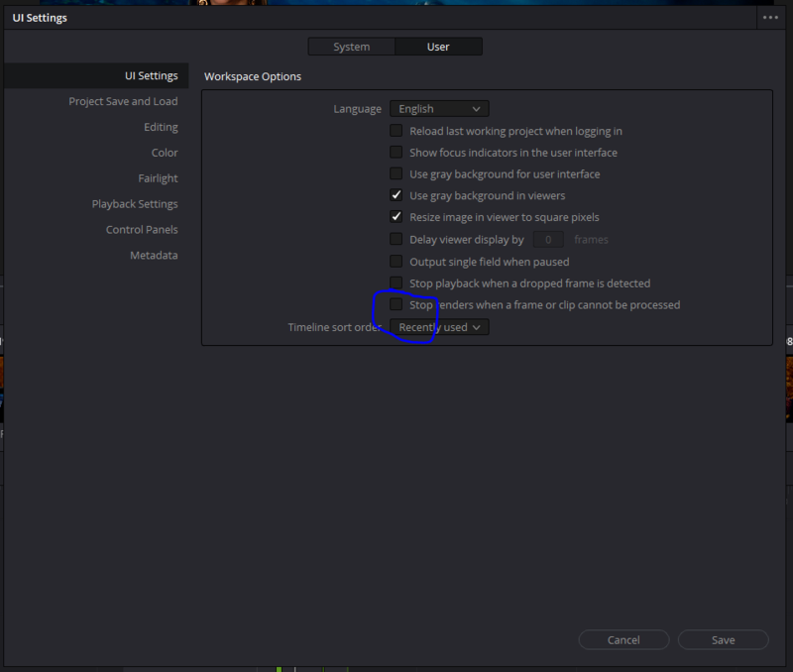Open Playback Settings section
The width and height of the screenshot is (793, 672).
(x=135, y=204)
